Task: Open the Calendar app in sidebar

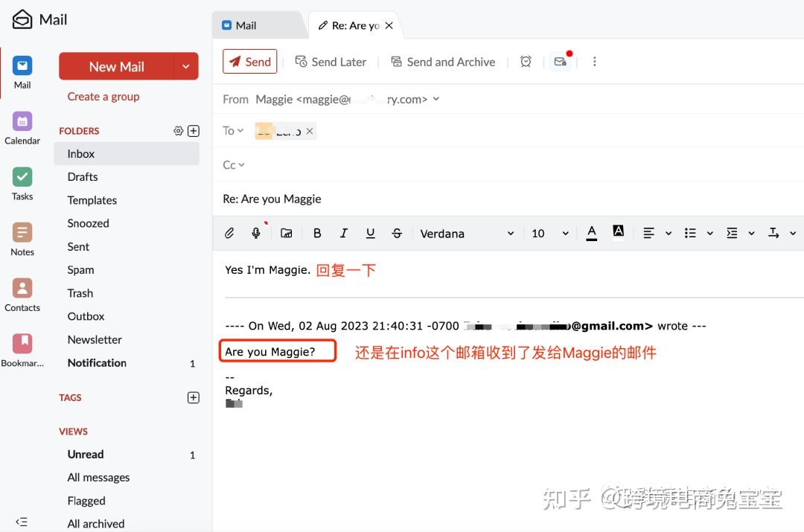Action: 22,127
